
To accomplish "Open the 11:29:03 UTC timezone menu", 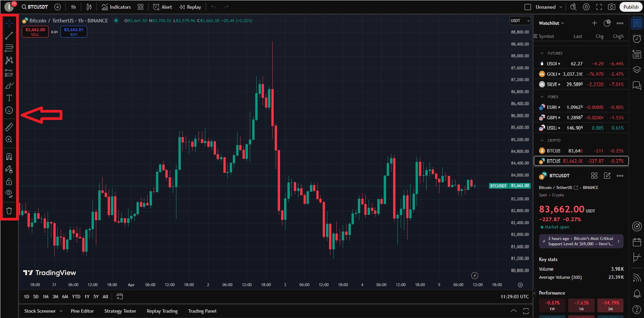I will point(515,297).
